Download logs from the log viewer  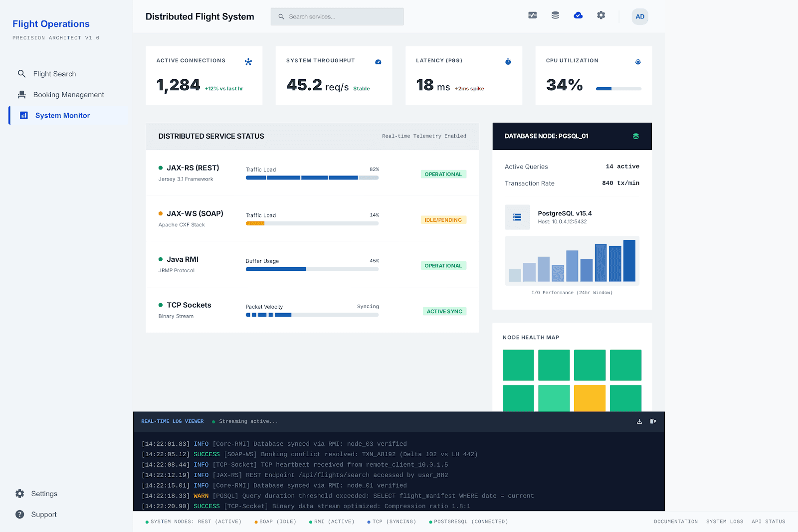[639, 421]
